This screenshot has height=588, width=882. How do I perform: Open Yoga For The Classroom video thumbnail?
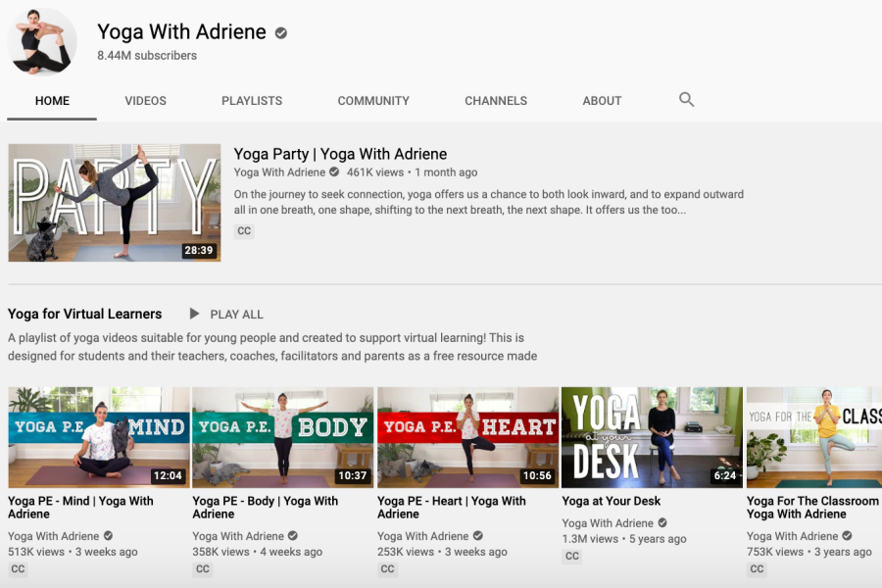[x=813, y=437]
